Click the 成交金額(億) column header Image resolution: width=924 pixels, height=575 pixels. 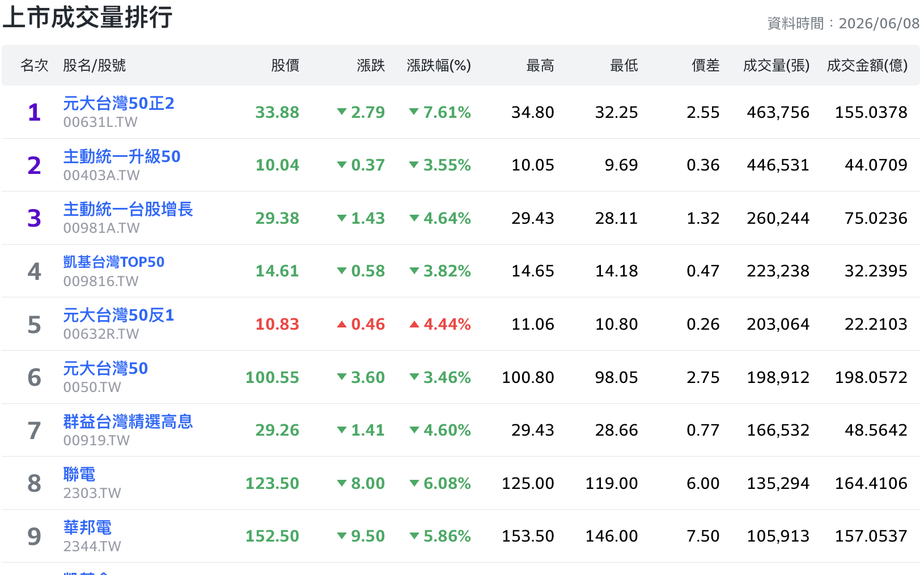[867, 66]
